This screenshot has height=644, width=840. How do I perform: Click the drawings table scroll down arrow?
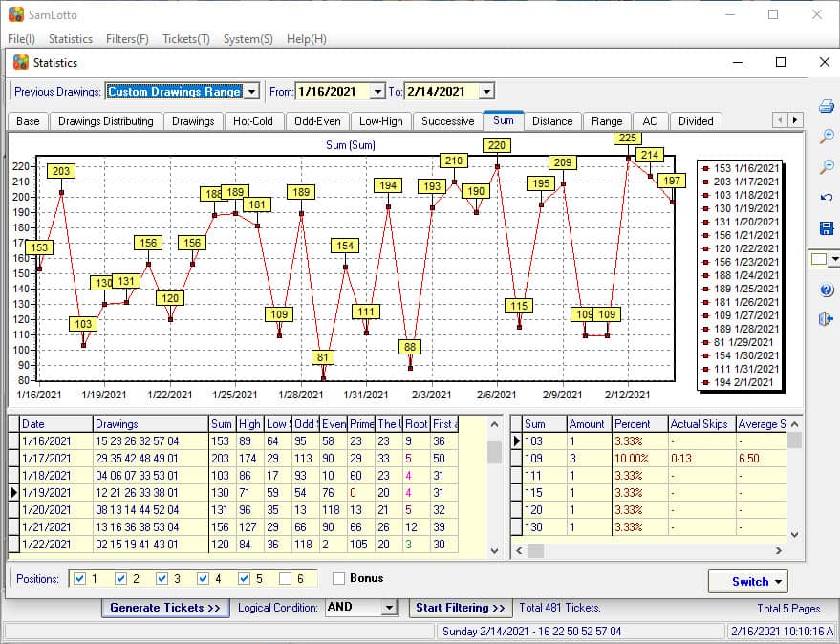[494, 550]
